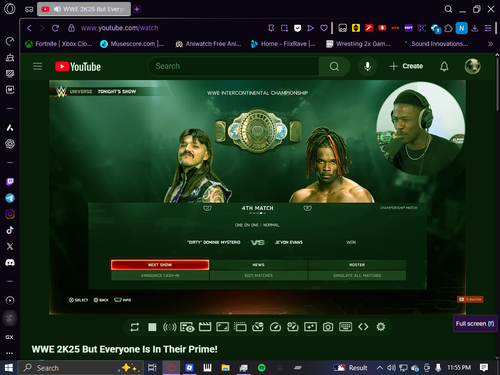Click the Windows taskbar Search box
500x375 pixels.
[80, 368]
